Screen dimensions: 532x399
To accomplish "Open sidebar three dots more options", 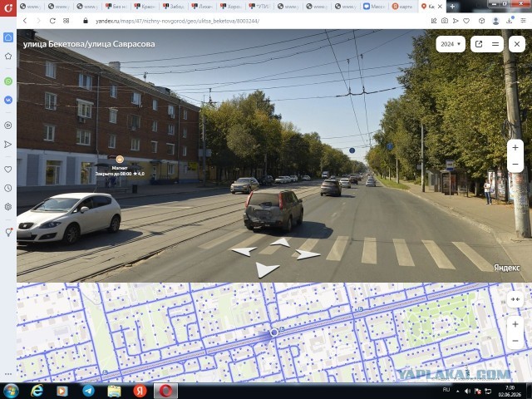I will (8, 374).
